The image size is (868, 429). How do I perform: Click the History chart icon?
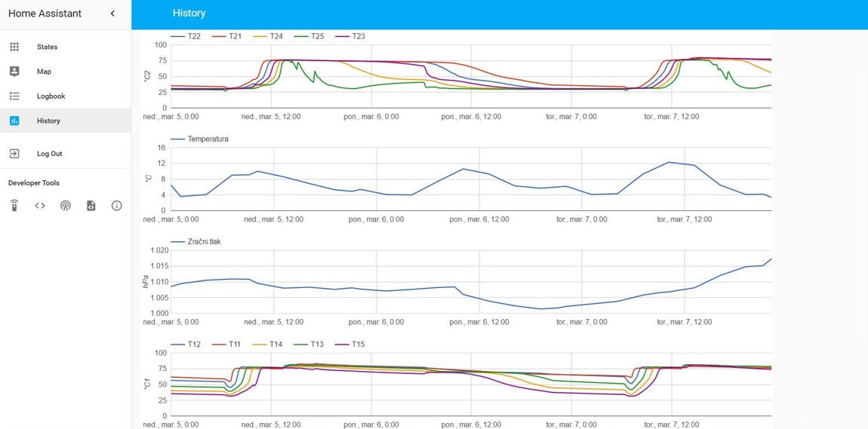coord(14,121)
